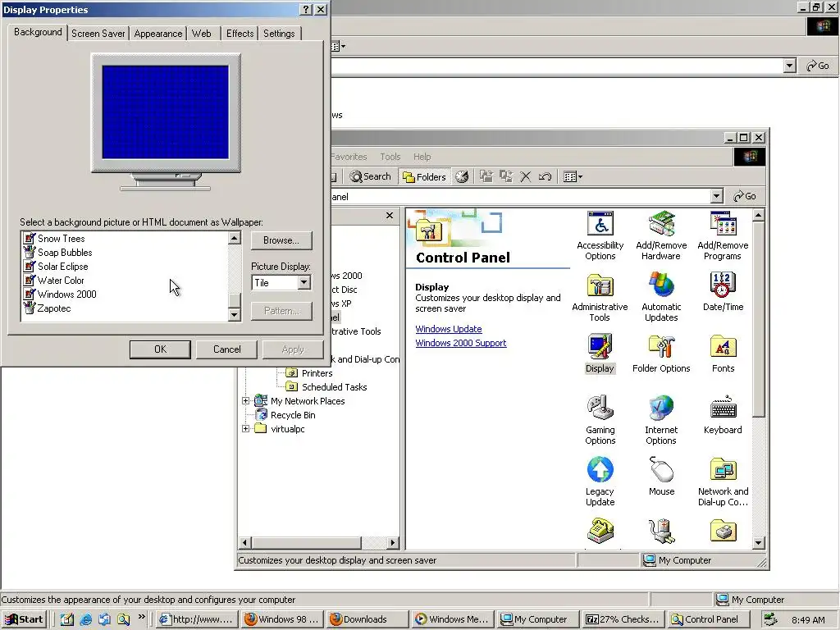
Task: Select Windows 2000 wallpaper
Action: tap(67, 294)
